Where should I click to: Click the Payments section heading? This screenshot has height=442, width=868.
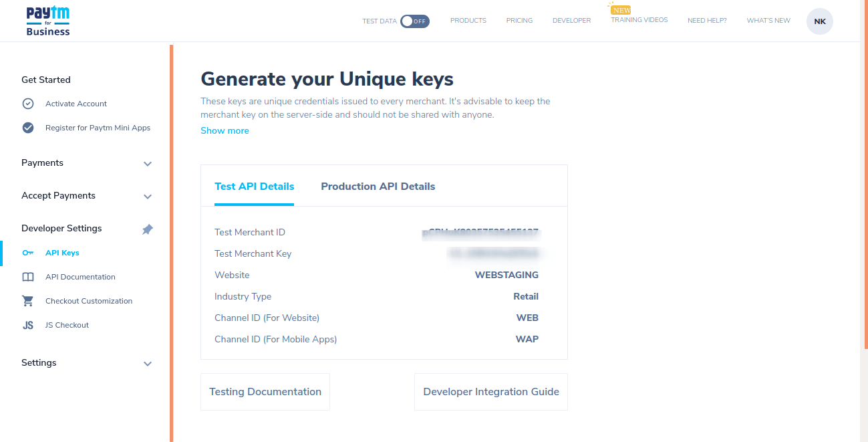click(x=42, y=162)
